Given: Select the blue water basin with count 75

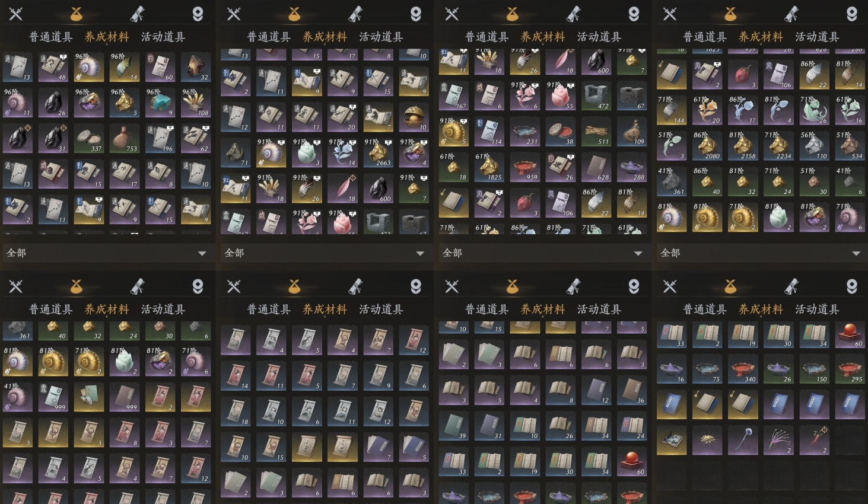Looking at the screenshot, I should 707,369.
